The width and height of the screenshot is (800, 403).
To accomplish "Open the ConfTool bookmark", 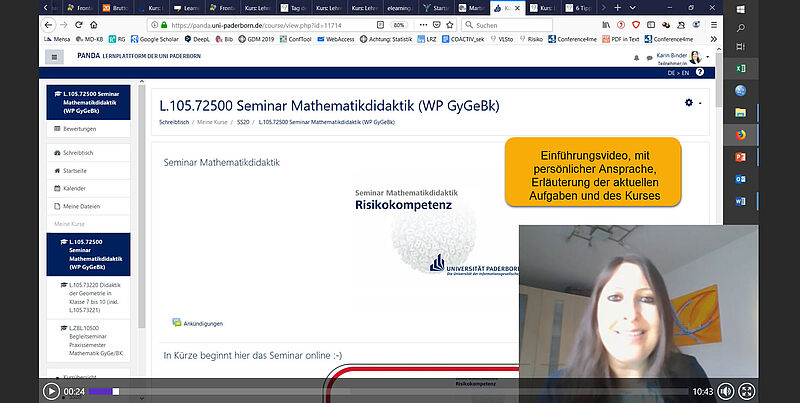I will (295, 39).
